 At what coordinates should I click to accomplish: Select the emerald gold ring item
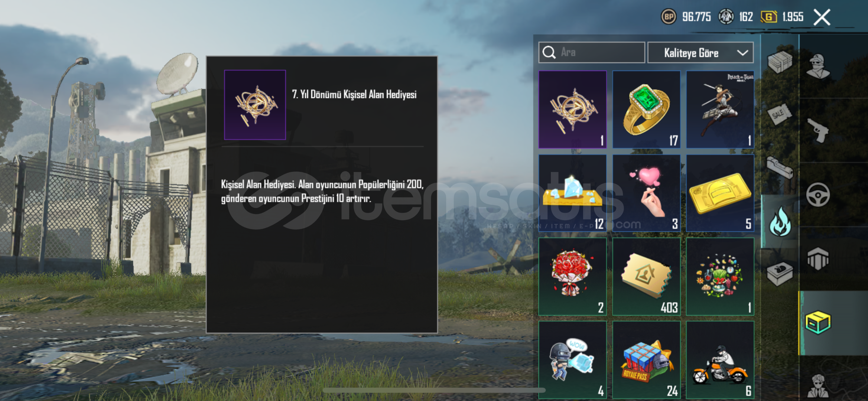pos(646,110)
